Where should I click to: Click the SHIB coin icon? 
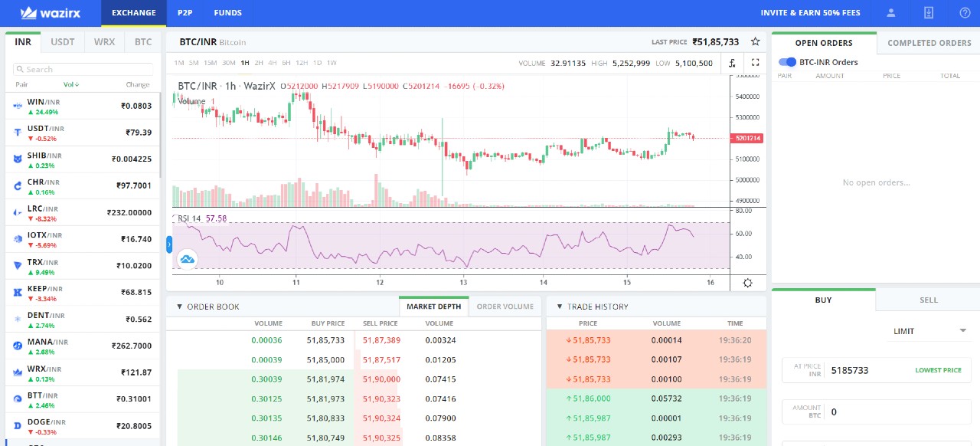pos(18,159)
